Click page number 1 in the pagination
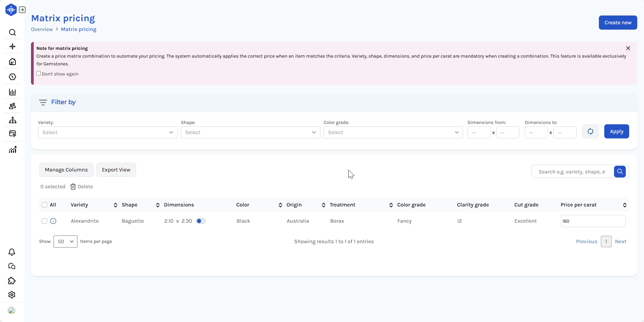 point(606,241)
